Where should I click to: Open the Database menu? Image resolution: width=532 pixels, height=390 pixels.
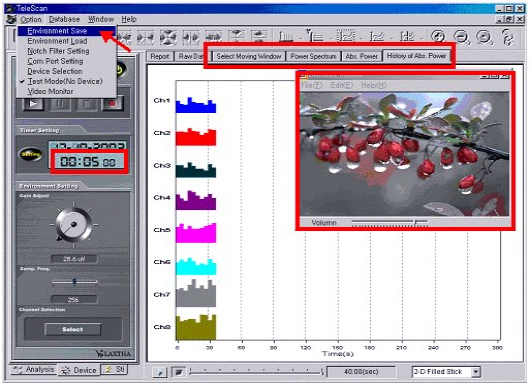[x=64, y=19]
